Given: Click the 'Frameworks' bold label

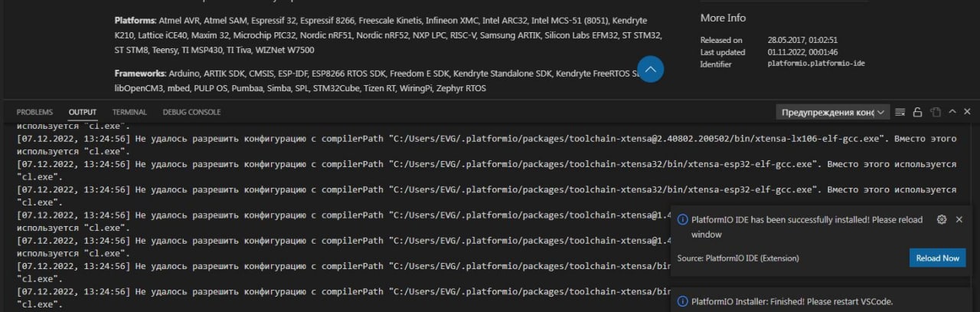Looking at the screenshot, I should 139,74.
